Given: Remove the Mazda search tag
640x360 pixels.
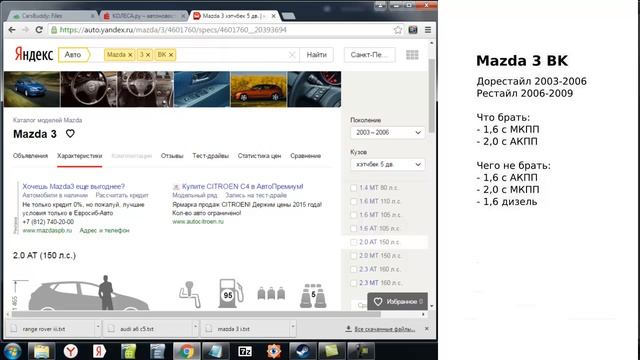Looking at the screenshot, I should point(130,55).
